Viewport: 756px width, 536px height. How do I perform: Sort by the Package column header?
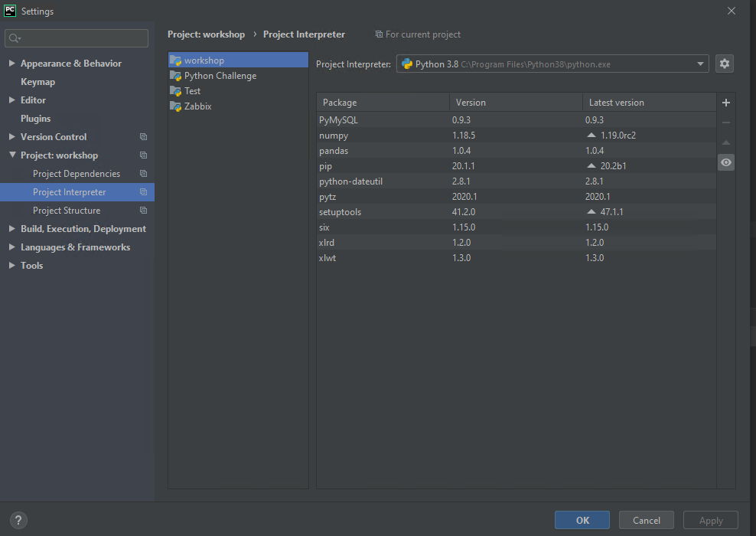pos(383,103)
